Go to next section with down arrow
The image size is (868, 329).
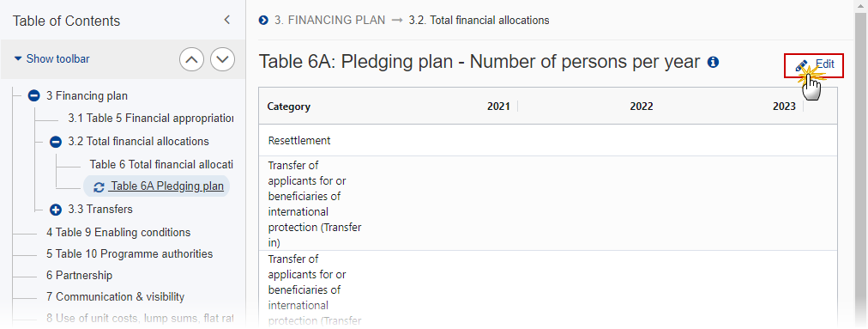click(x=222, y=59)
